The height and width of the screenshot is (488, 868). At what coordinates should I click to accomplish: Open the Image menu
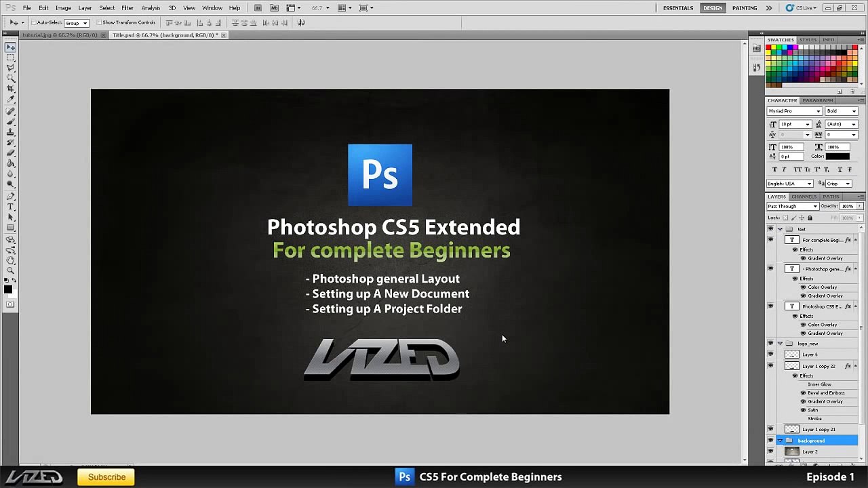63,8
